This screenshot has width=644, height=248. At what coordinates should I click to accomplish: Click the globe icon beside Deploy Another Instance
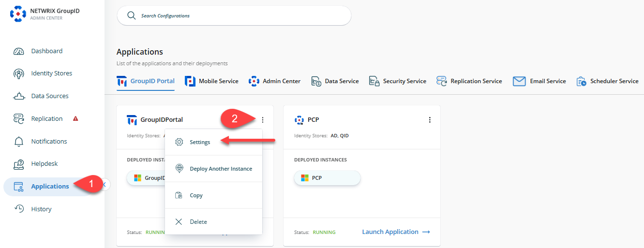pyautogui.click(x=179, y=169)
